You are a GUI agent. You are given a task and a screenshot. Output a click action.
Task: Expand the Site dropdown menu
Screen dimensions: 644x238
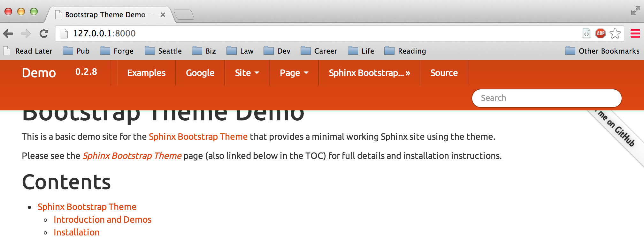tap(247, 73)
